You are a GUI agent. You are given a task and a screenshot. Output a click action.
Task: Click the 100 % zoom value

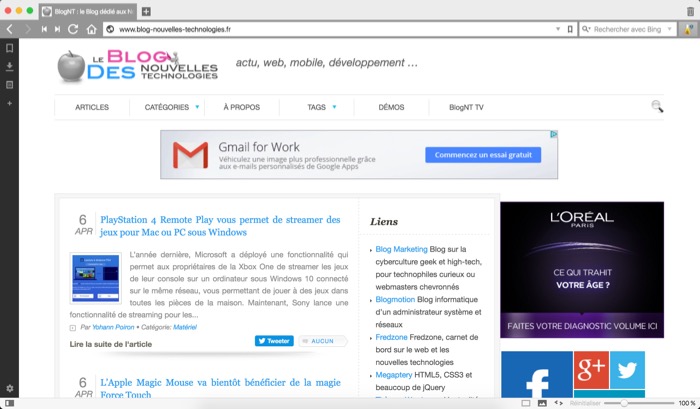pos(687,403)
